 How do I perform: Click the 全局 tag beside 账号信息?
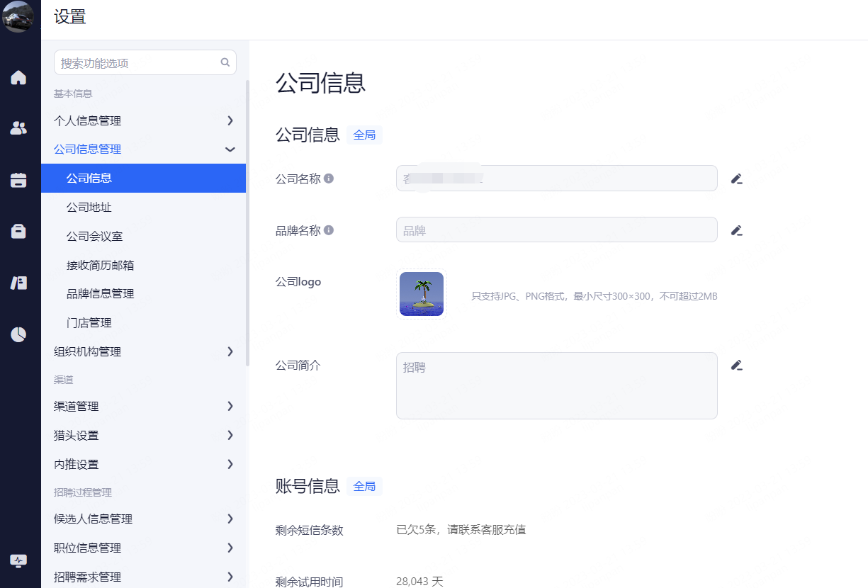point(364,486)
